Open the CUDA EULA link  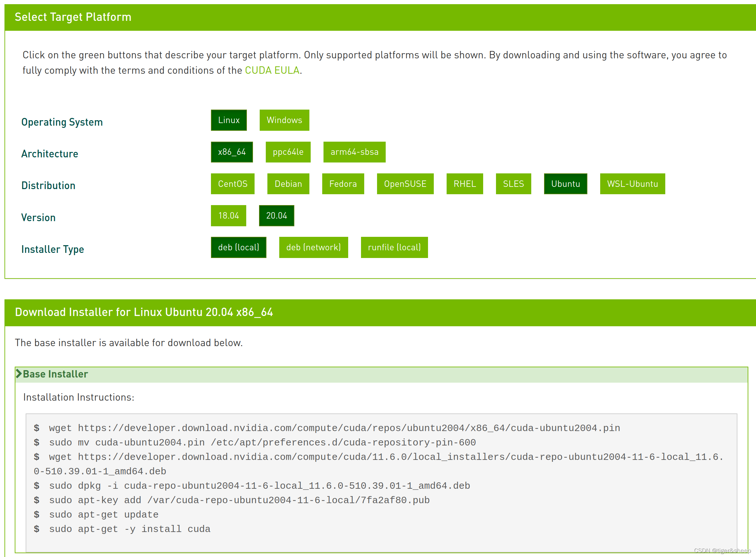272,70
